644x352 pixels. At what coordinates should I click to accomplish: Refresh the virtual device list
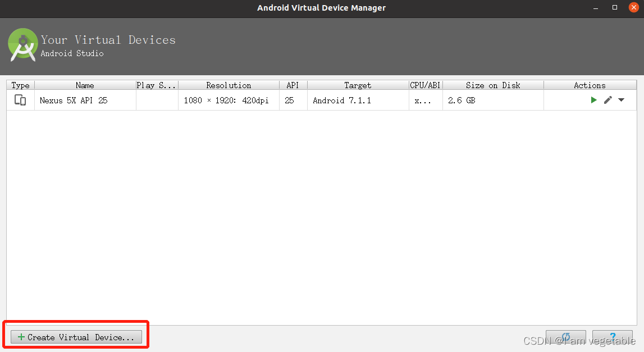click(x=566, y=337)
